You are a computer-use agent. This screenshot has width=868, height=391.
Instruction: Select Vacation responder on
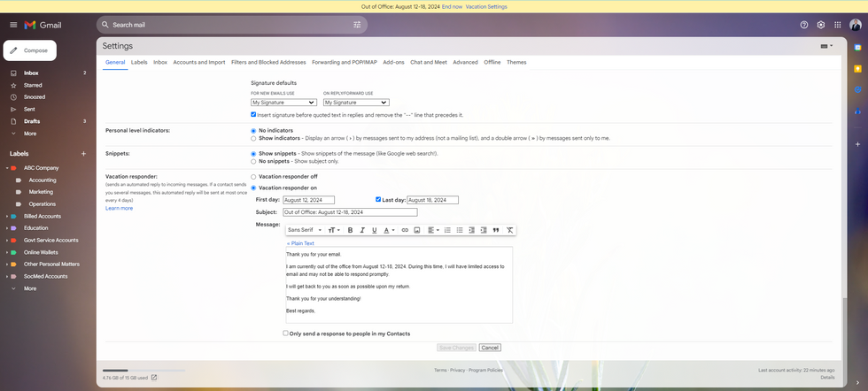click(x=253, y=188)
